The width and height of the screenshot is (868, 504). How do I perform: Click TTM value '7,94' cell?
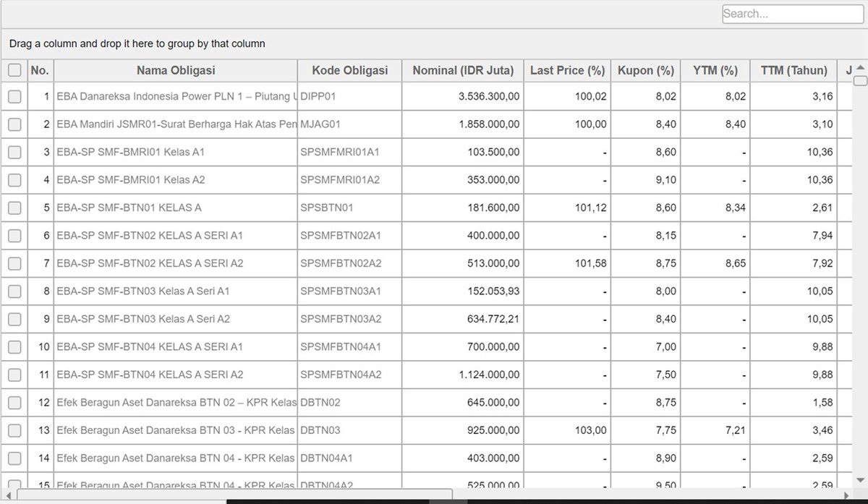click(x=794, y=236)
